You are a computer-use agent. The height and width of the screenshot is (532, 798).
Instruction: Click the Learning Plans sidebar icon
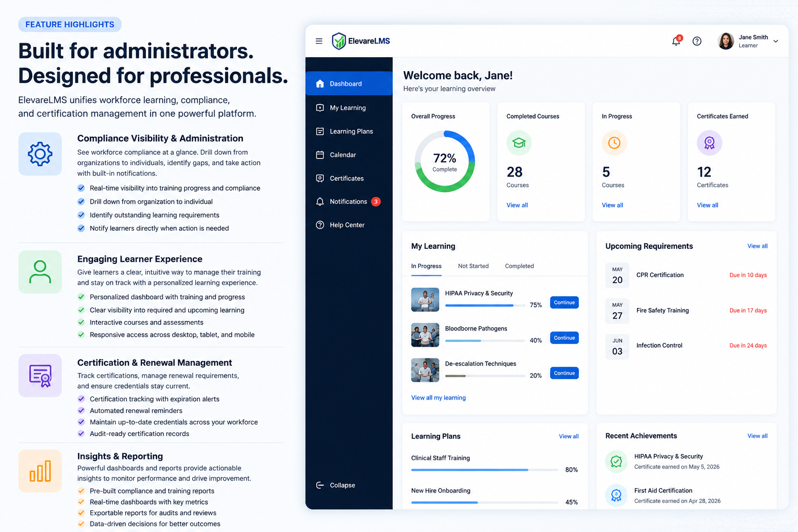[320, 131]
